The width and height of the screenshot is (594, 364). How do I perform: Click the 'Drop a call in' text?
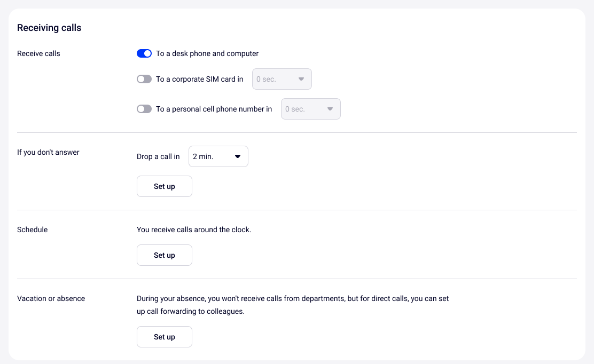(x=158, y=156)
